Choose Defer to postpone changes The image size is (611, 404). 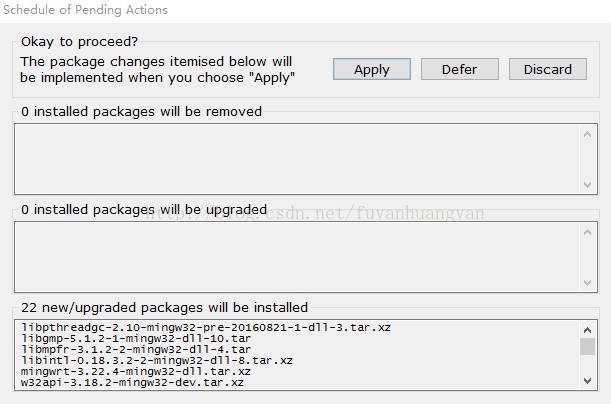click(460, 69)
